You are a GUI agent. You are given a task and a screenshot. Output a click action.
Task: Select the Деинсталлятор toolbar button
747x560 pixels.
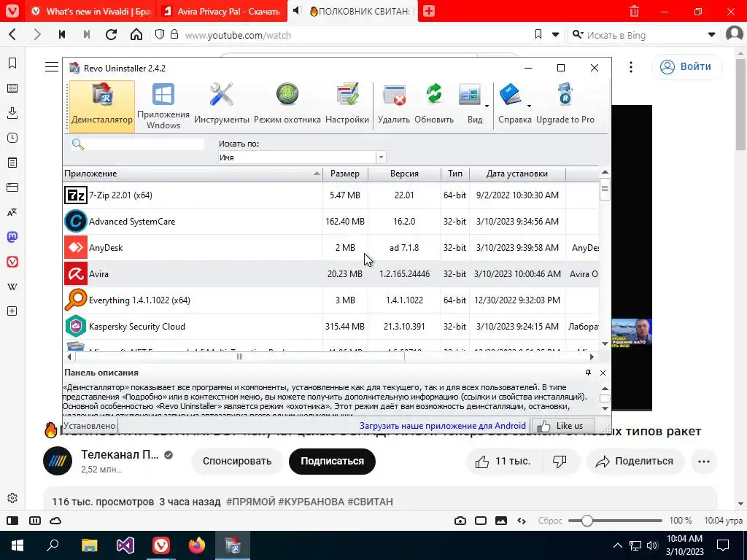point(102,106)
